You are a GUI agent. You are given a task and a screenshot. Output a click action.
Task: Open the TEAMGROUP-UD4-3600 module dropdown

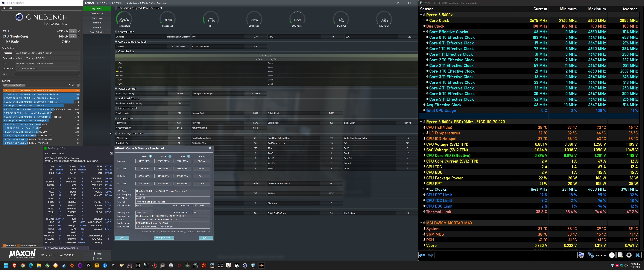pos(66,248)
